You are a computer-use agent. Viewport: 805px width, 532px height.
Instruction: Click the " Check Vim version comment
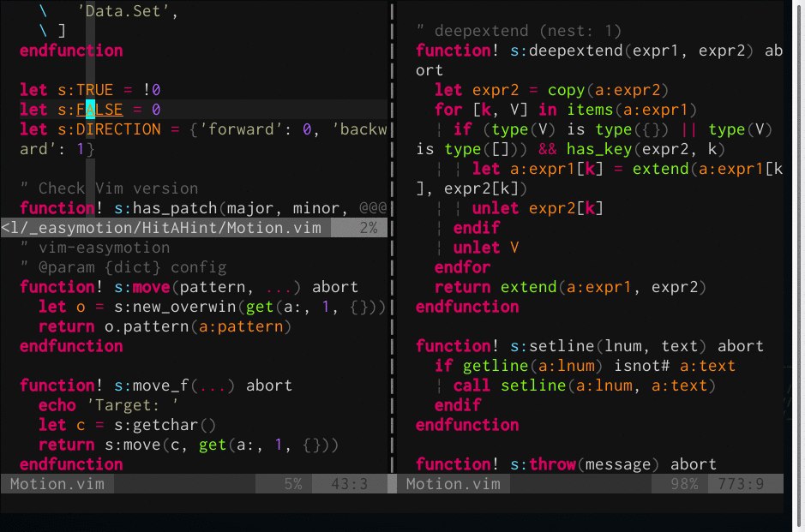109,188
